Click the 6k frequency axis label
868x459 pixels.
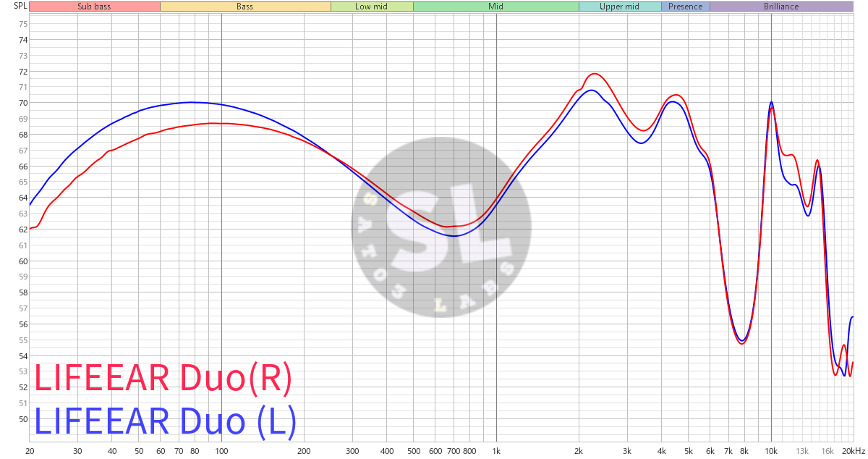point(710,451)
